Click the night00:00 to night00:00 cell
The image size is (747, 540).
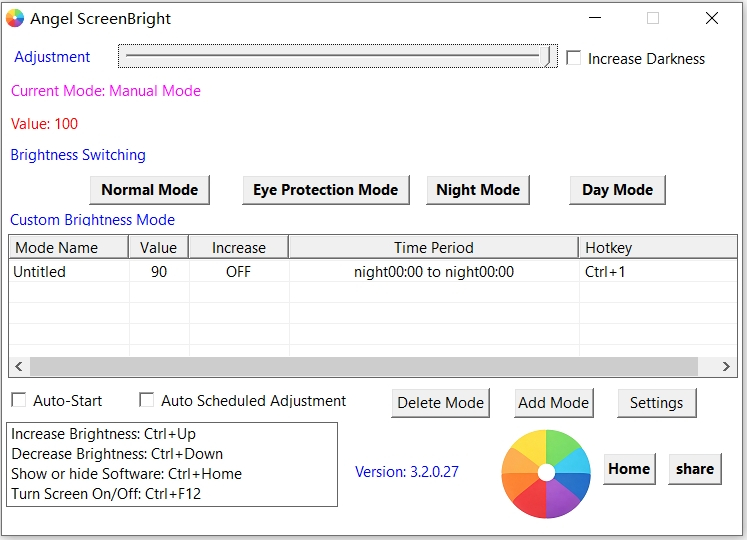click(434, 272)
